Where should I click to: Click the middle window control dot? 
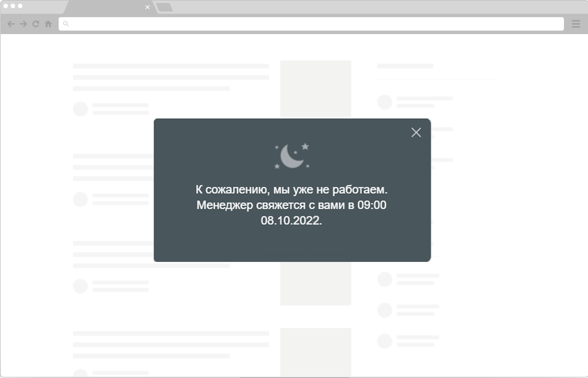(13, 6)
